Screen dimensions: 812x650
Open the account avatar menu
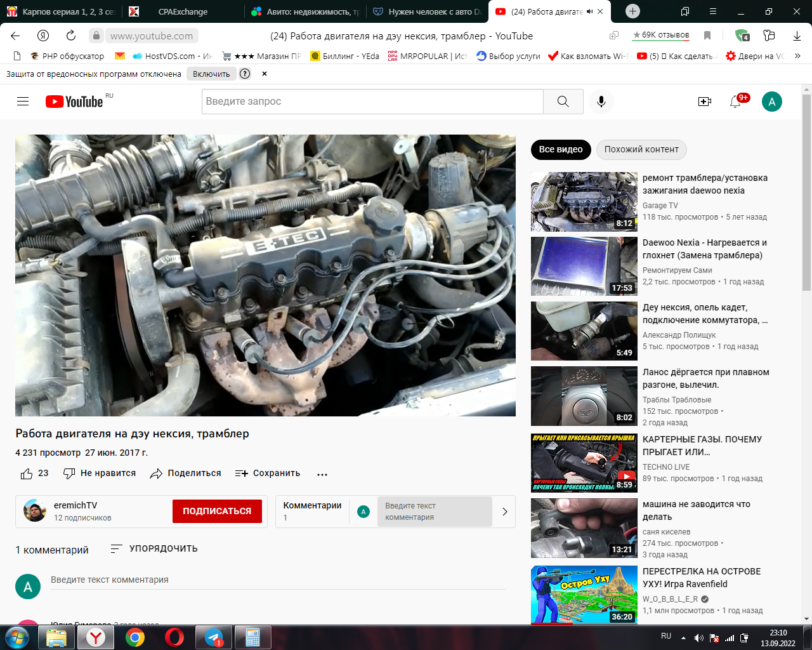tap(771, 102)
